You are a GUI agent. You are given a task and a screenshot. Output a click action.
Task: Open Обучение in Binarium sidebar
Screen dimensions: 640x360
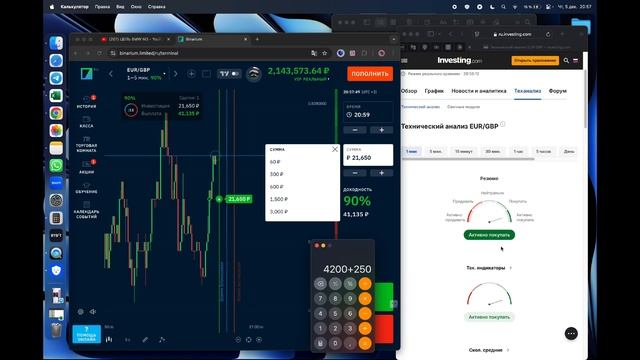87,188
